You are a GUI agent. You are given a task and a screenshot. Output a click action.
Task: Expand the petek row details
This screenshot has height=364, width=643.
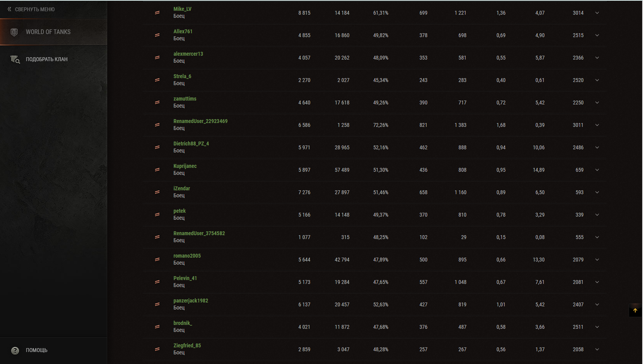597,215
